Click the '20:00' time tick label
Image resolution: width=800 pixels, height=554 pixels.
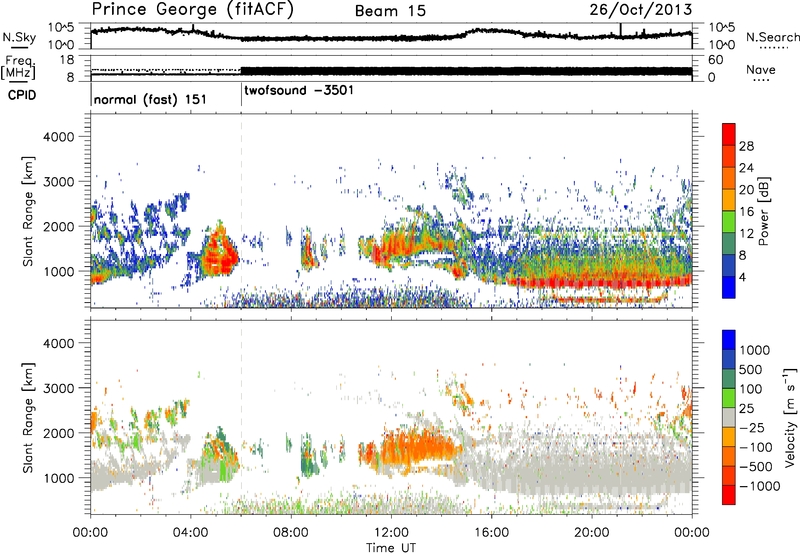(x=591, y=533)
